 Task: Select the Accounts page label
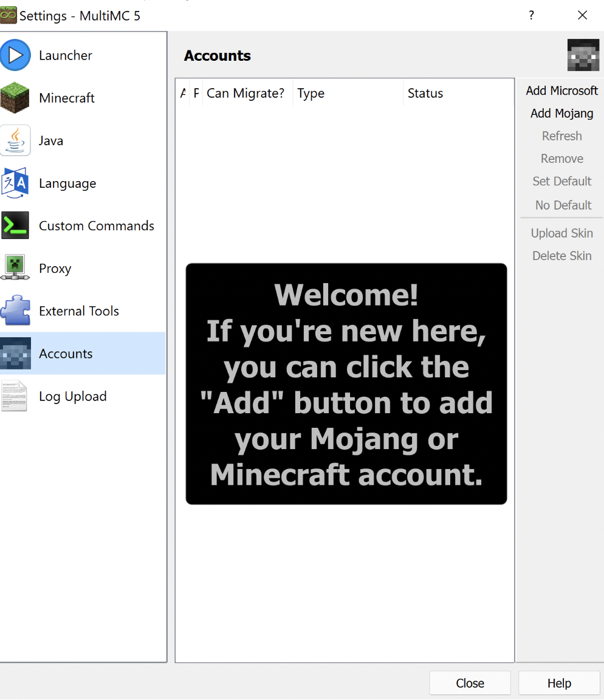click(x=66, y=354)
